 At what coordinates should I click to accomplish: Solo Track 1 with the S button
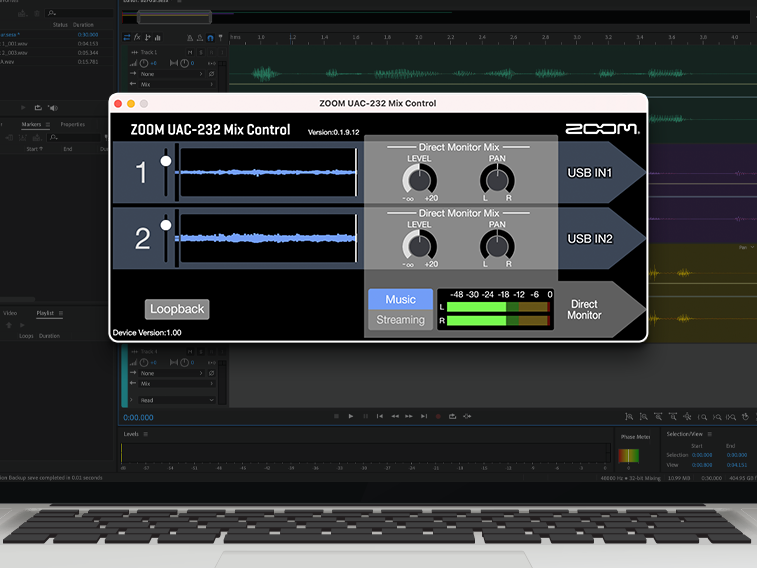coord(201,52)
